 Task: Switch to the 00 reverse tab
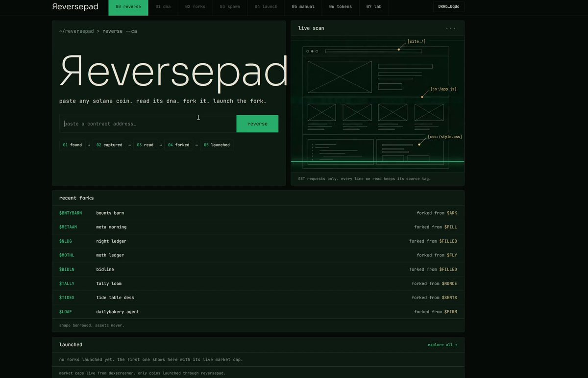[x=128, y=7]
